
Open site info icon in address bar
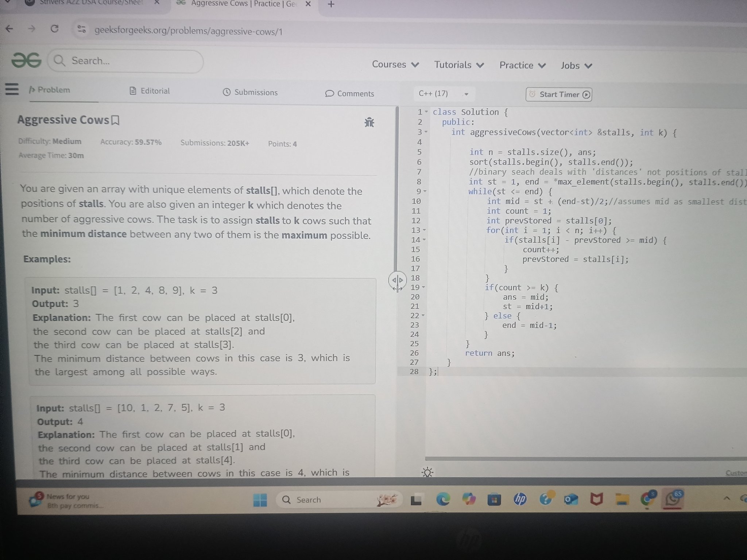(x=82, y=29)
